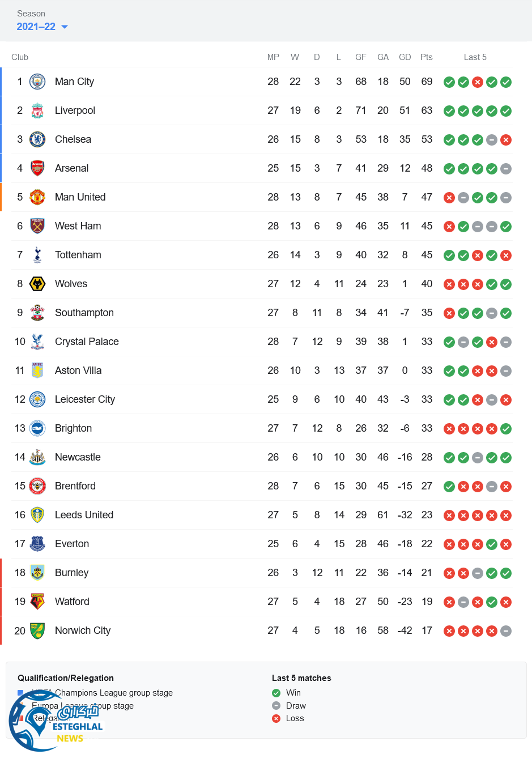Image resolution: width=532 pixels, height=767 pixels.
Task: Click the Tottenham club crest
Action: click(37, 255)
